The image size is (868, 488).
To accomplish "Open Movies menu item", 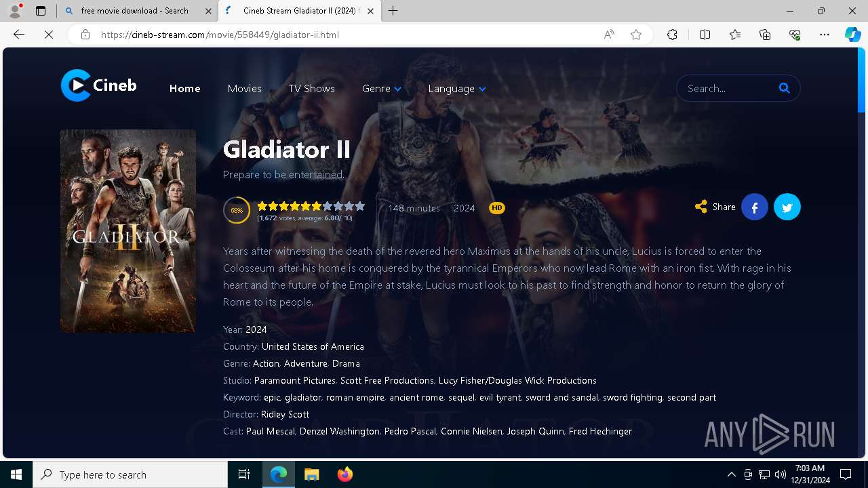I will pyautogui.click(x=244, y=89).
